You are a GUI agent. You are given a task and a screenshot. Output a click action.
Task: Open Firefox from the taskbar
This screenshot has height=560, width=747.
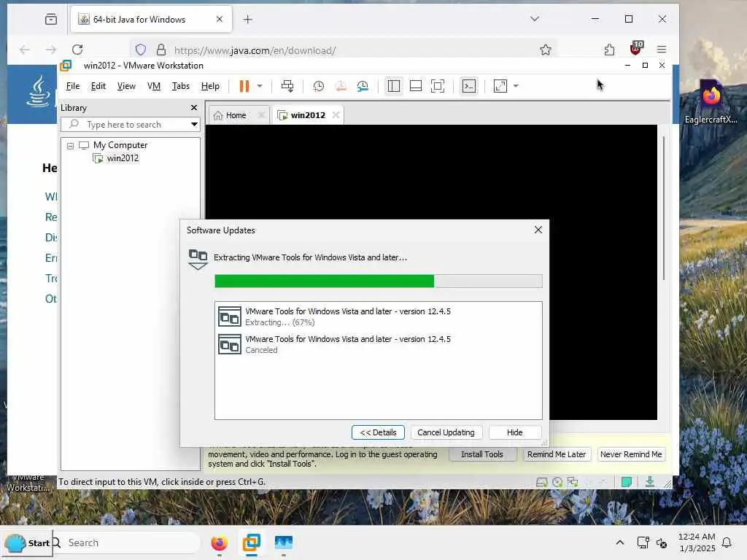pos(219,542)
